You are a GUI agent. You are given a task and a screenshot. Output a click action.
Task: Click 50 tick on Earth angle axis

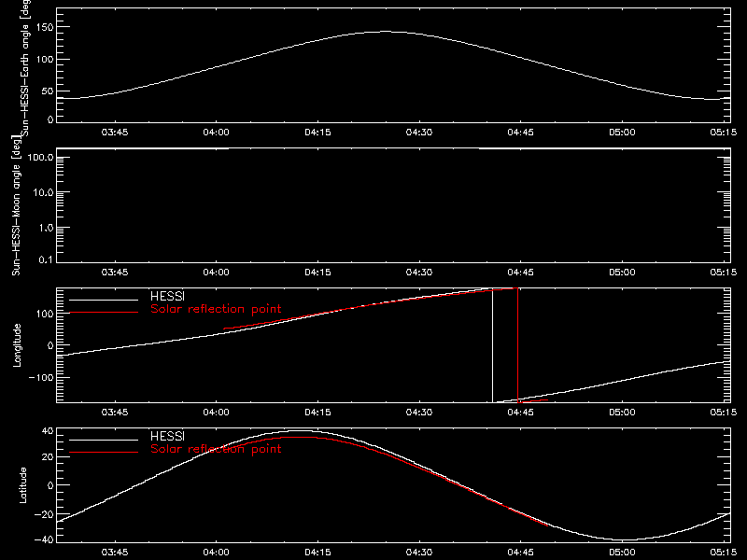coord(48,91)
